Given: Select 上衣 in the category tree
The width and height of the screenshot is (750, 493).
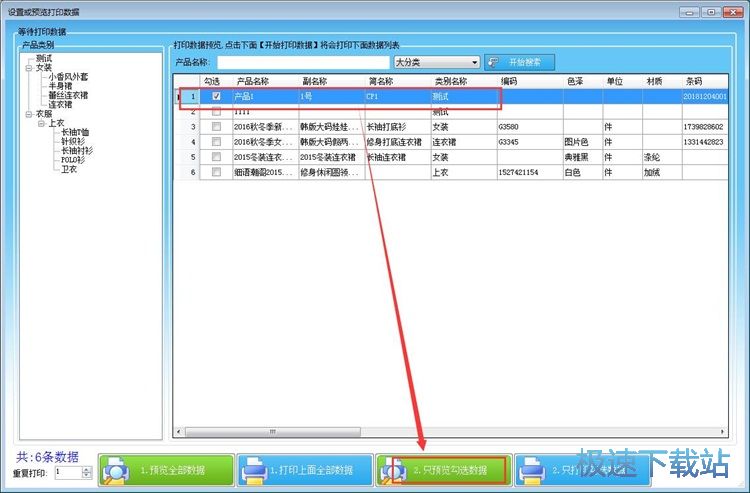Looking at the screenshot, I should click(56, 123).
